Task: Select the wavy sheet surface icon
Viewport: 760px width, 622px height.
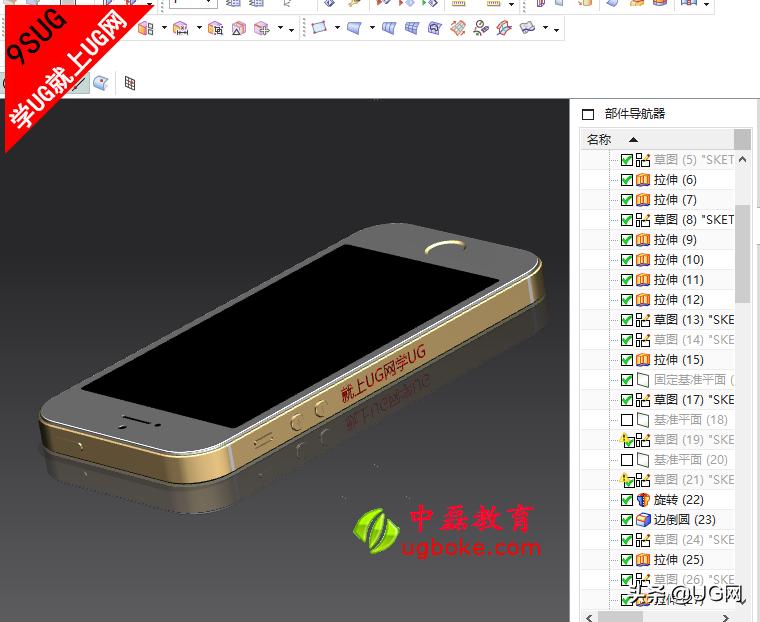Action: (x=527, y=28)
